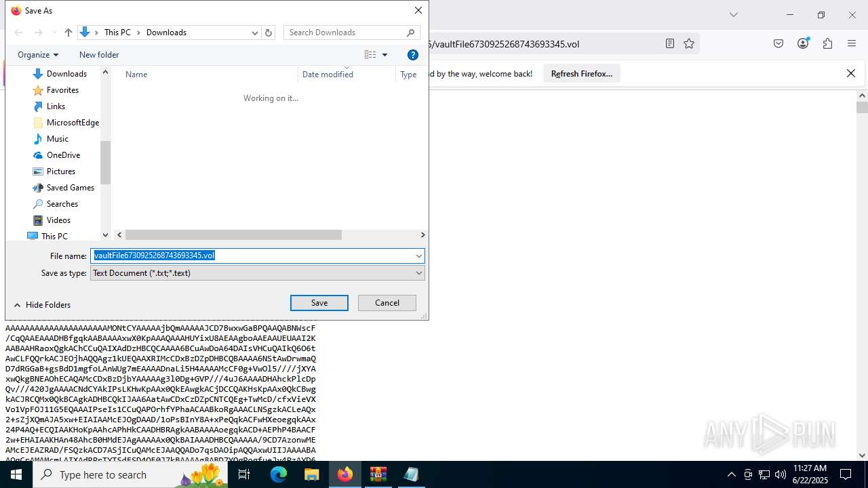Select Favorites in the navigation tree
The height and width of the screenshot is (488, 868).
pyautogui.click(x=62, y=90)
